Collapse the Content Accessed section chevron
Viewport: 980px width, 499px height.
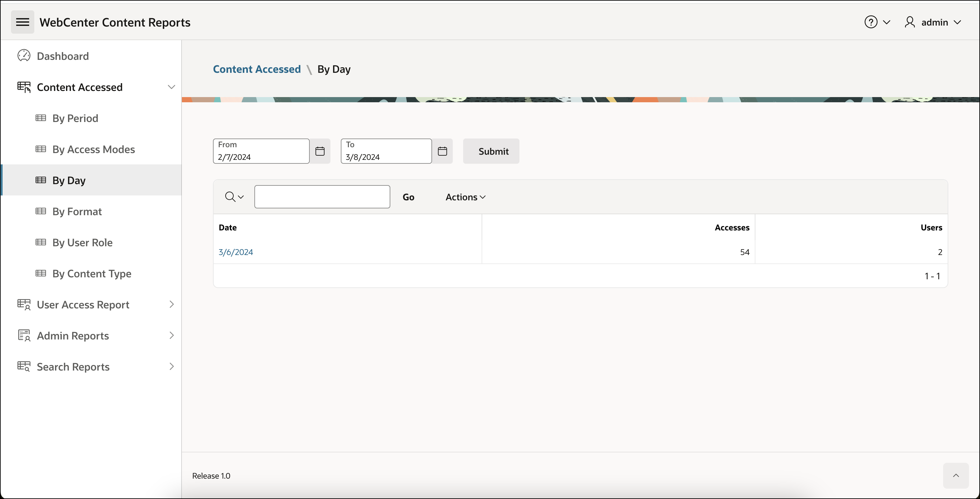click(x=172, y=87)
